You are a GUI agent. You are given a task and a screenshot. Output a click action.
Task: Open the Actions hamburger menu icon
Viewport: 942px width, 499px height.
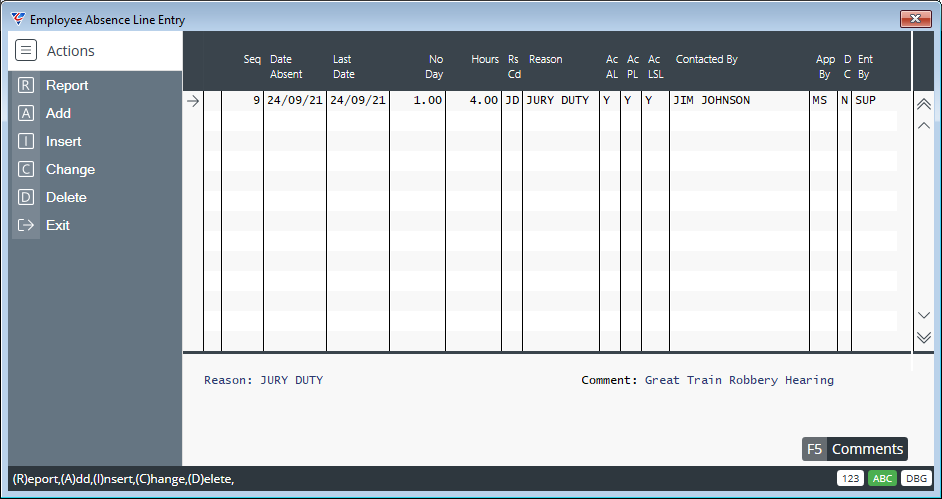tap(26, 50)
